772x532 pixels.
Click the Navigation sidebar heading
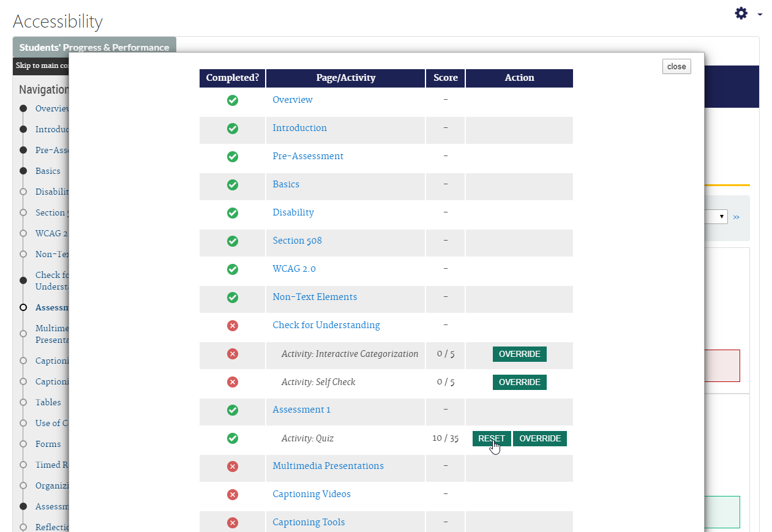pos(43,89)
